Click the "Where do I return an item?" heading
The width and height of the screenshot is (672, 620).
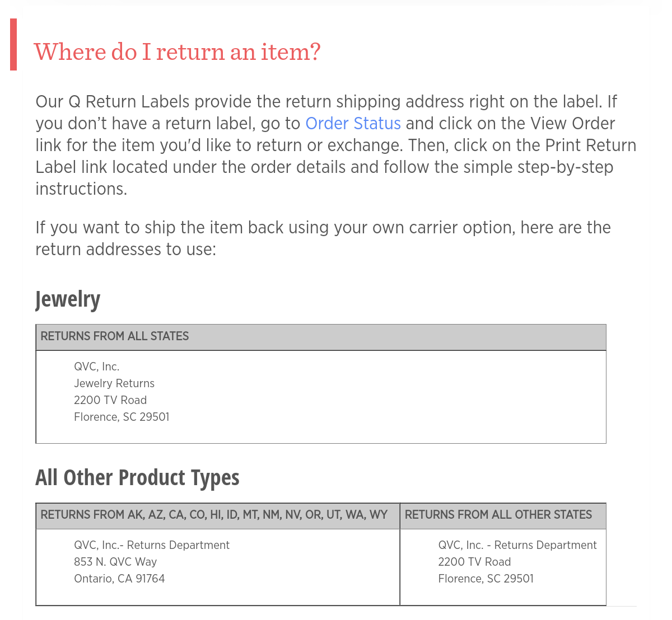177,52
